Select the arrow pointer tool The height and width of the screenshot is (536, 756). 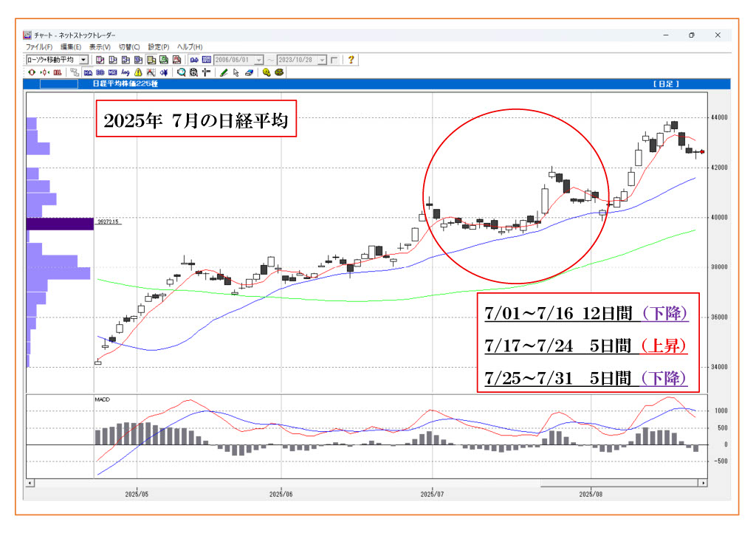[236, 72]
